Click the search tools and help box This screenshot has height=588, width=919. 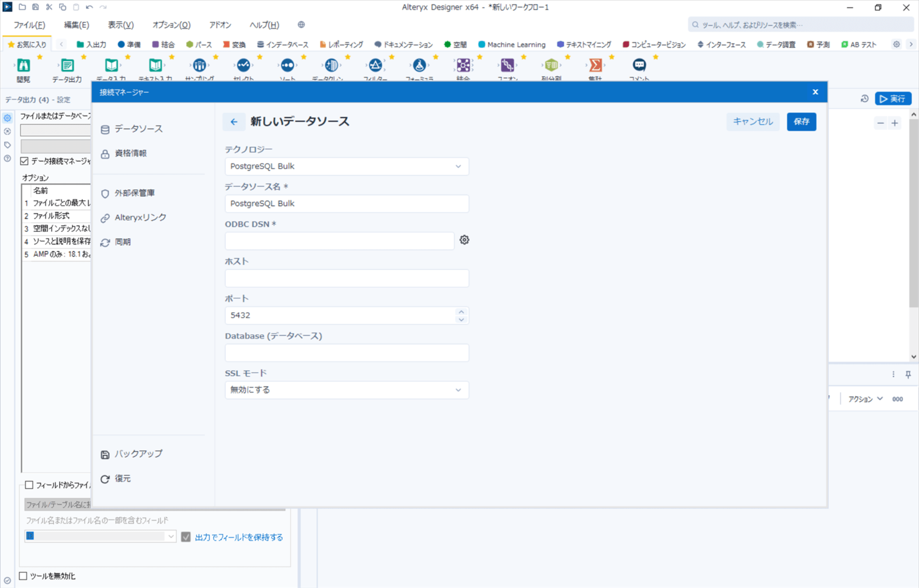pos(800,25)
